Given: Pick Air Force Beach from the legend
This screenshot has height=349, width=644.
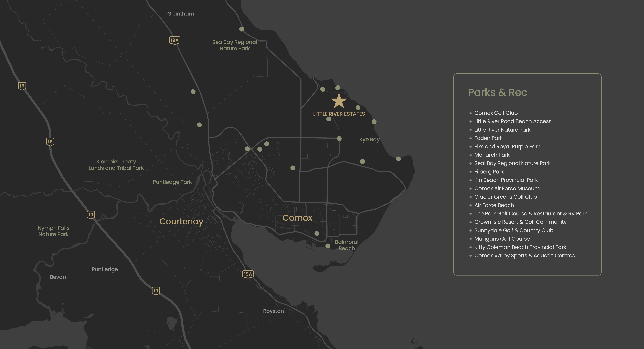Looking at the screenshot, I should click(x=494, y=205).
